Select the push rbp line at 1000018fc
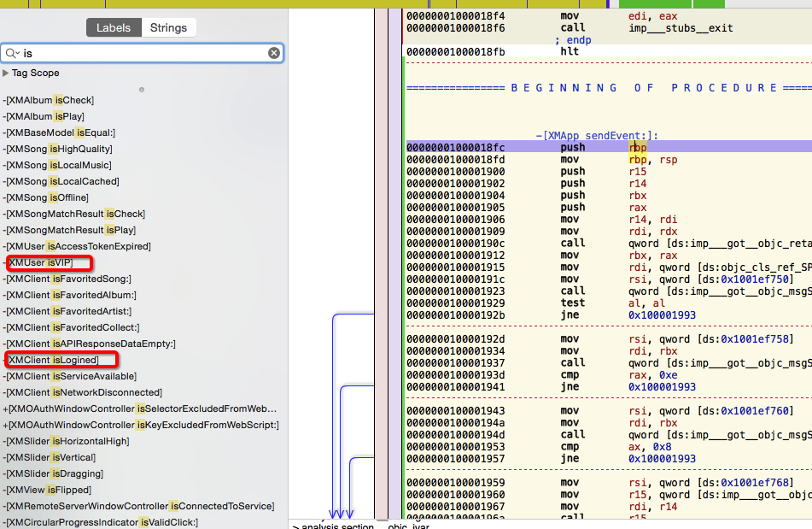 pyautogui.click(x=609, y=148)
